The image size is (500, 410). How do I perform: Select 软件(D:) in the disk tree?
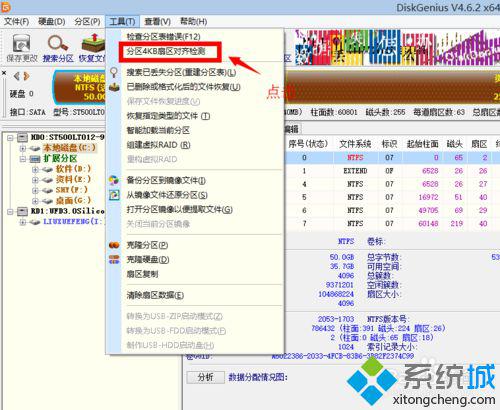73,169
